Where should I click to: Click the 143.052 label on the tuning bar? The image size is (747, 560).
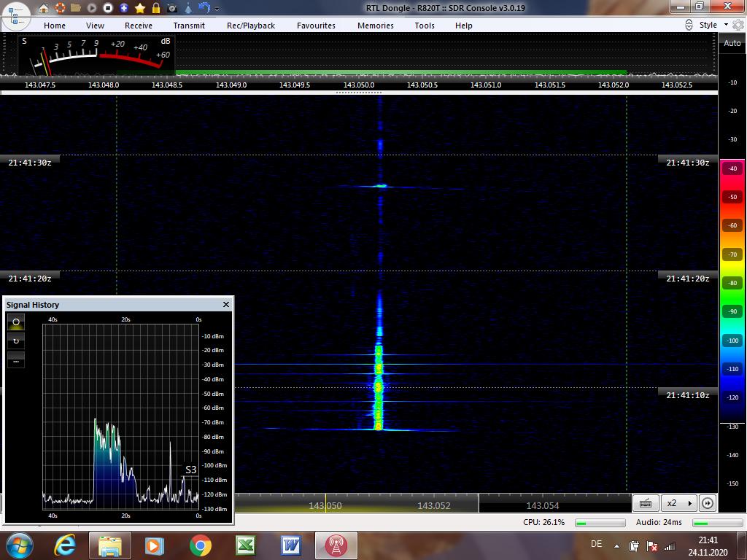[434, 506]
